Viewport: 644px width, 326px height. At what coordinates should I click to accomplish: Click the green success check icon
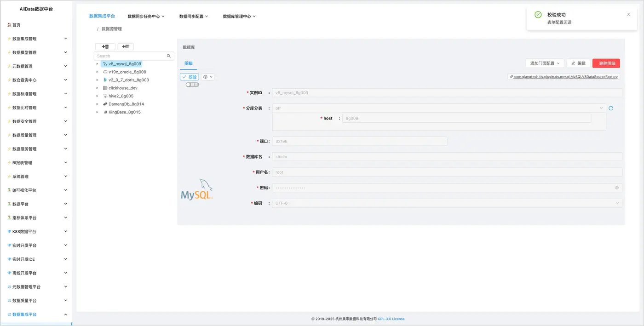click(x=538, y=15)
